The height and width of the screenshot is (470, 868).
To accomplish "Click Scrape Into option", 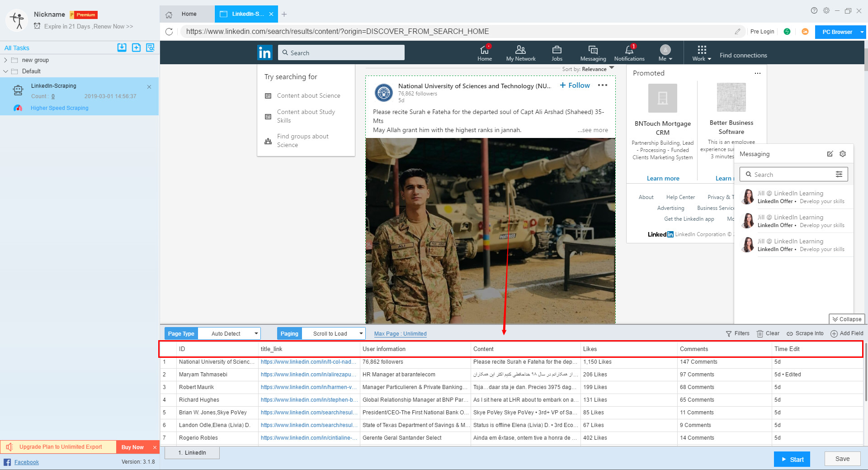I will [805, 333].
